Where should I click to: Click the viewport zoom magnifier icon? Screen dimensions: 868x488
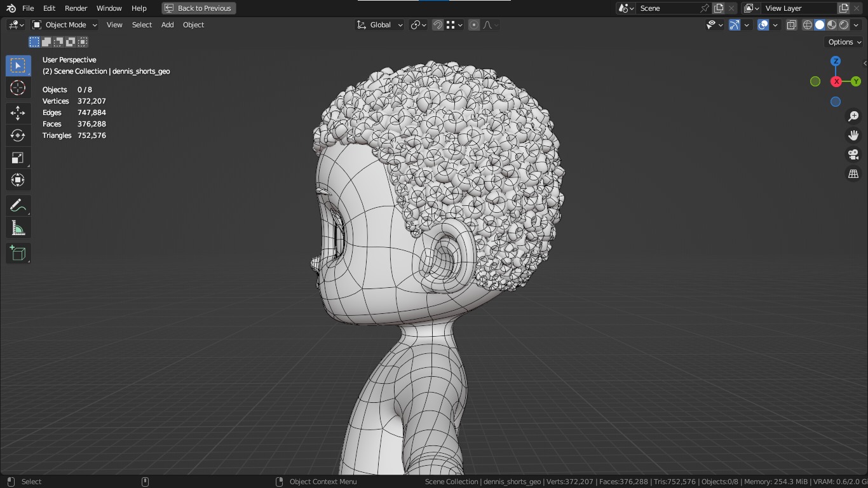[853, 116]
